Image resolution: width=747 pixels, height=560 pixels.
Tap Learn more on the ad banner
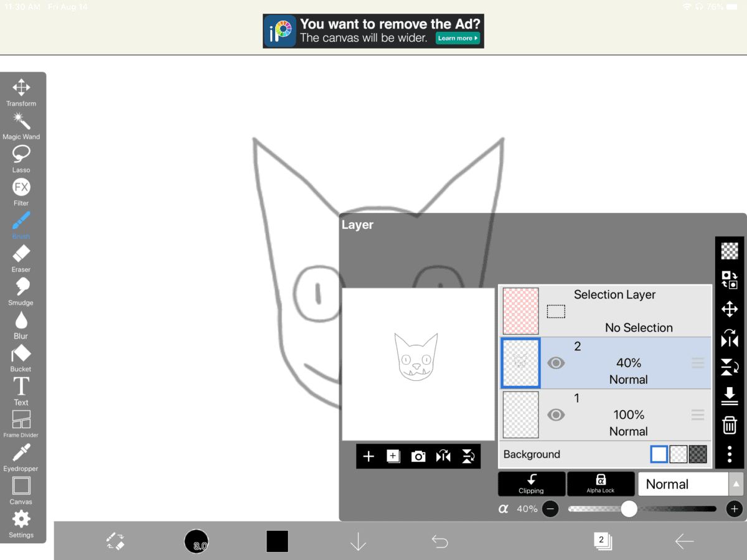pos(458,38)
